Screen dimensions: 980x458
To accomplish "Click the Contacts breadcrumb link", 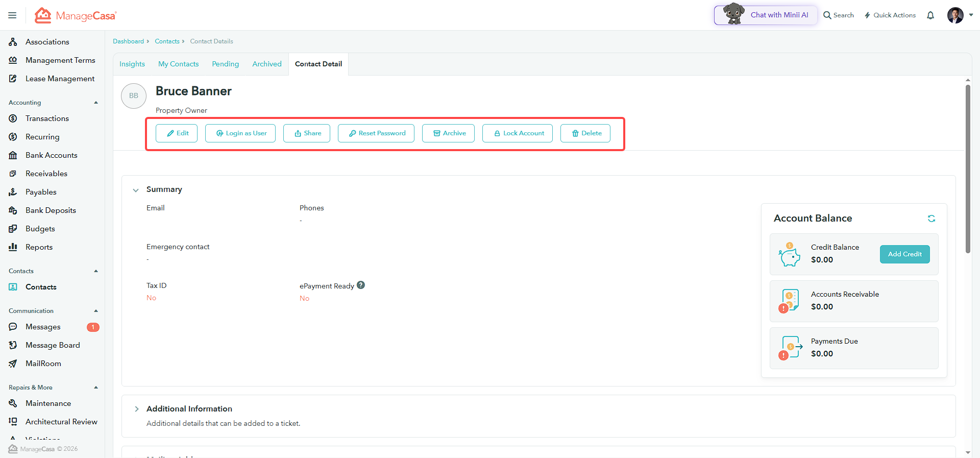I will (x=167, y=41).
